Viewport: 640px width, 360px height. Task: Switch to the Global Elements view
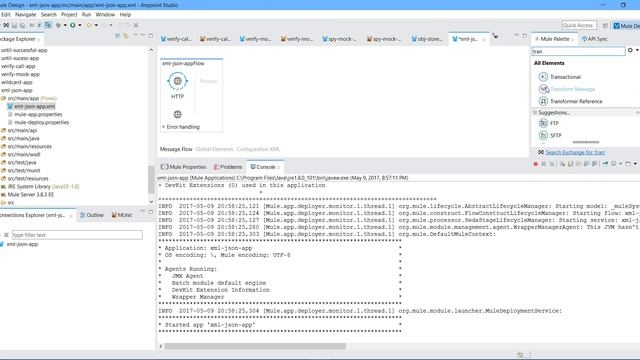[x=214, y=149]
